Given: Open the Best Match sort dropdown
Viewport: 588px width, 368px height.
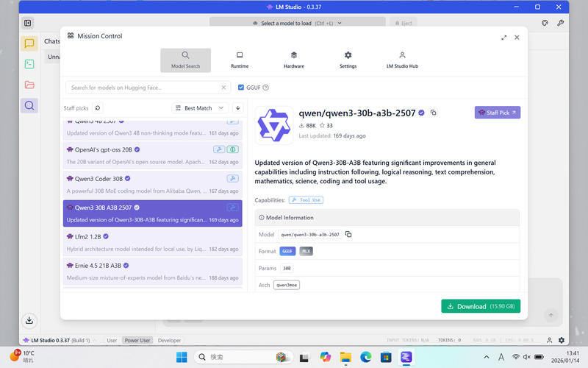Looking at the screenshot, I should 200,108.
